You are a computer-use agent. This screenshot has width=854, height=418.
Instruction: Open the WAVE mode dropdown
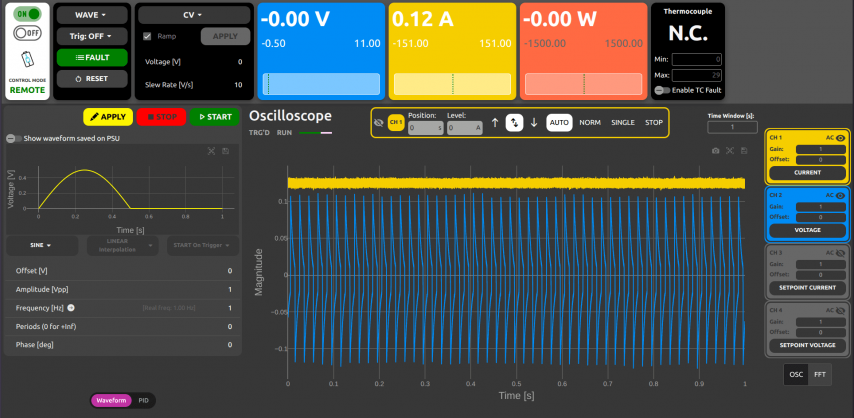point(91,16)
